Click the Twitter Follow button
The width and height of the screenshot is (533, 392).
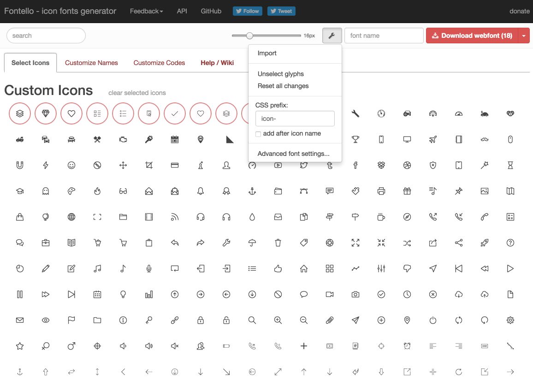[248, 11]
